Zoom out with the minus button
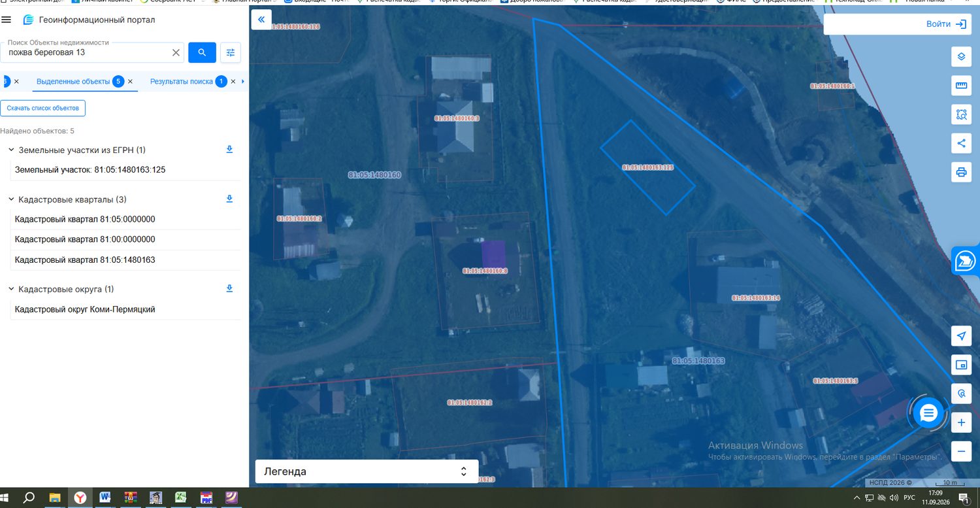Image resolution: width=980 pixels, height=508 pixels. [x=961, y=451]
